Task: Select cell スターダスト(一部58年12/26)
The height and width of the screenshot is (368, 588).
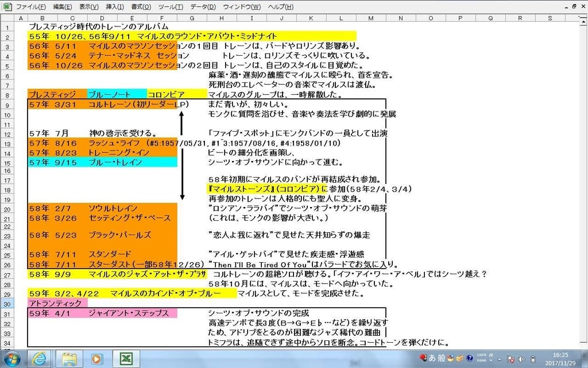Action: (146, 264)
